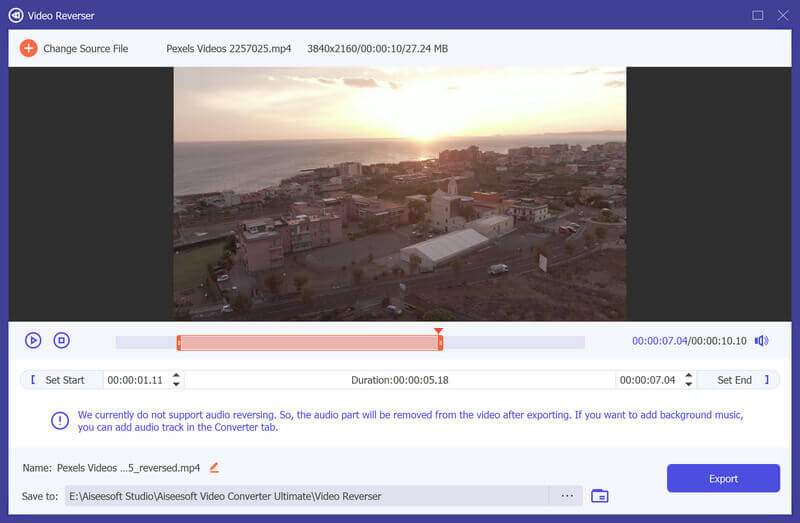Image resolution: width=800 pixels, height=523 pixels.
Task: Open the output folder icon
Action: [599, 496]
